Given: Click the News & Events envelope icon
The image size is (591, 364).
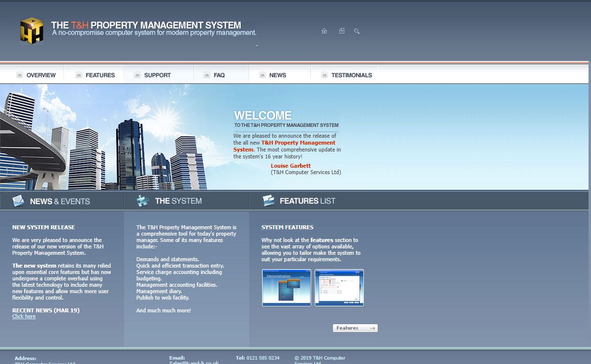Looking at the screenshot, I should [18, 201].
